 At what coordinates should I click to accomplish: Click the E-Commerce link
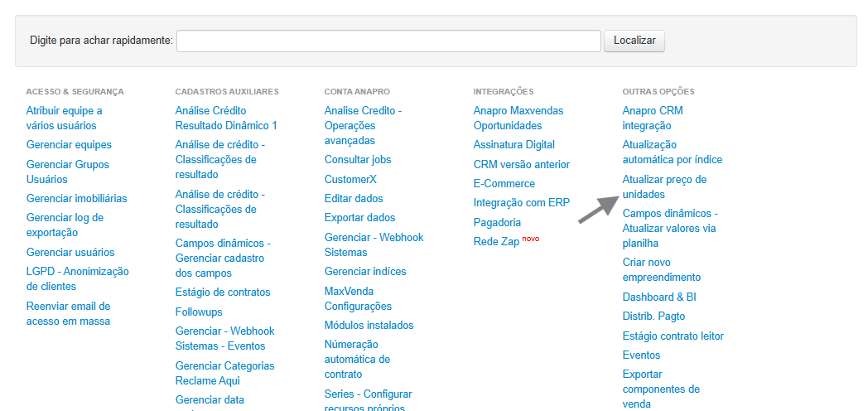504,184
